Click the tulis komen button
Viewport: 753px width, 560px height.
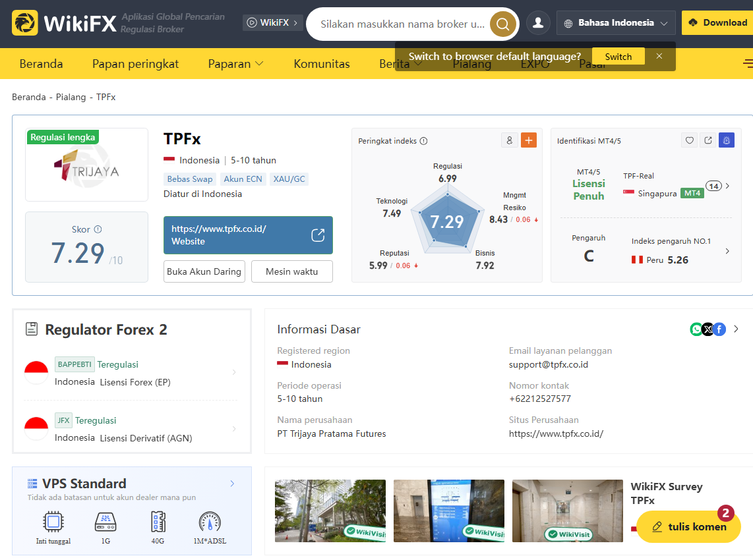click(x=688, y=526)
